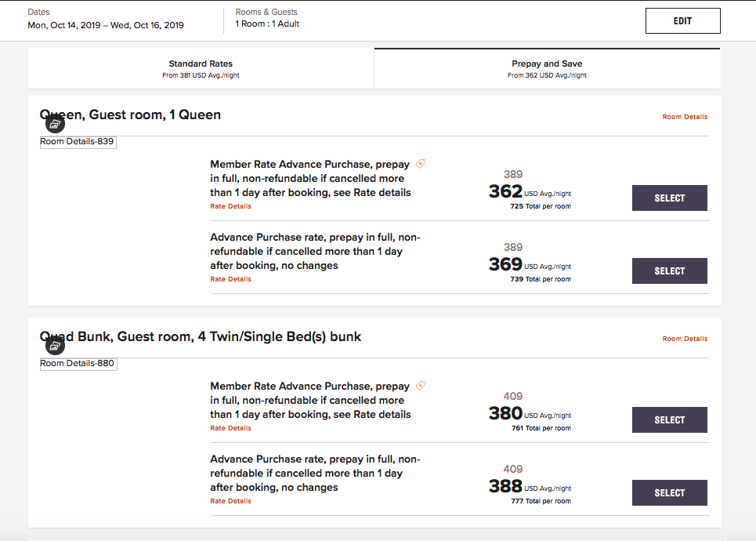View Rate Details for Queen Advance Purchase rate
The width and height of the screenshot is (756, 541).
click(231, 279)
